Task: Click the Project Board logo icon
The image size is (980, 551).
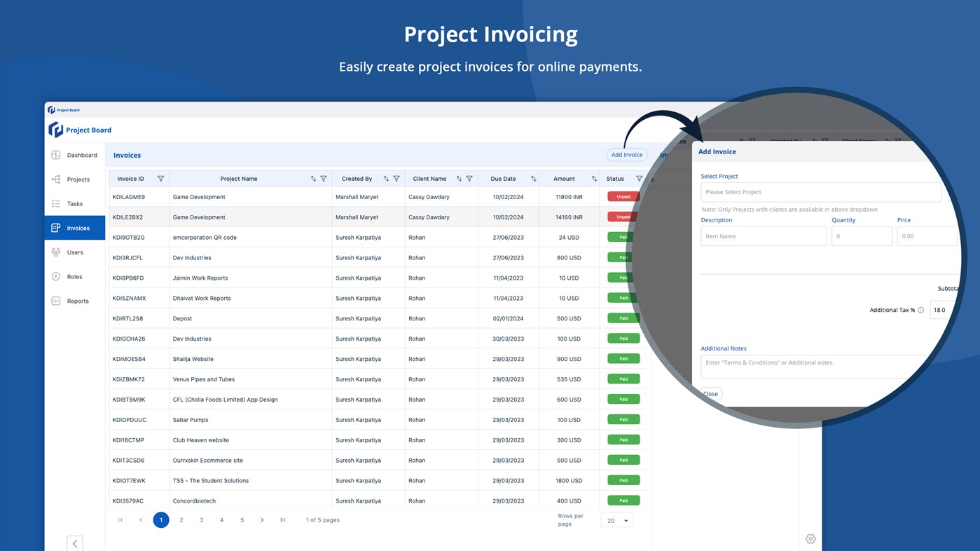Action: point(55,130)
